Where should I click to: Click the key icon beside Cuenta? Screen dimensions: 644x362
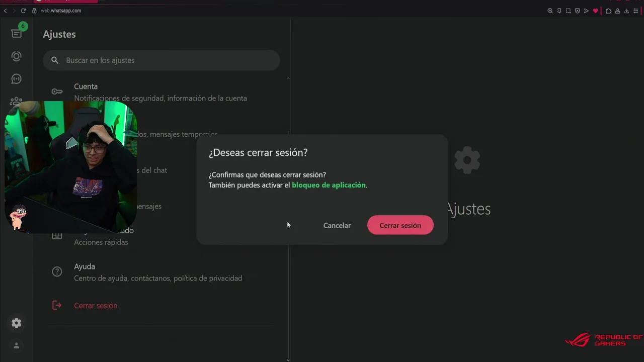pyautogui.click(x=57, y=92)
